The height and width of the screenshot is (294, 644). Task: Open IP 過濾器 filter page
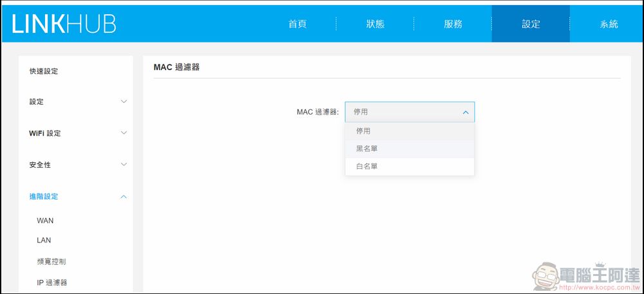click(52, 282)
